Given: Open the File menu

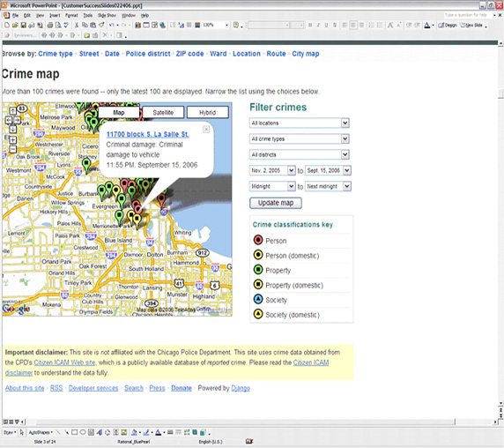Looking at the screenshot, I should pos(16,16).
